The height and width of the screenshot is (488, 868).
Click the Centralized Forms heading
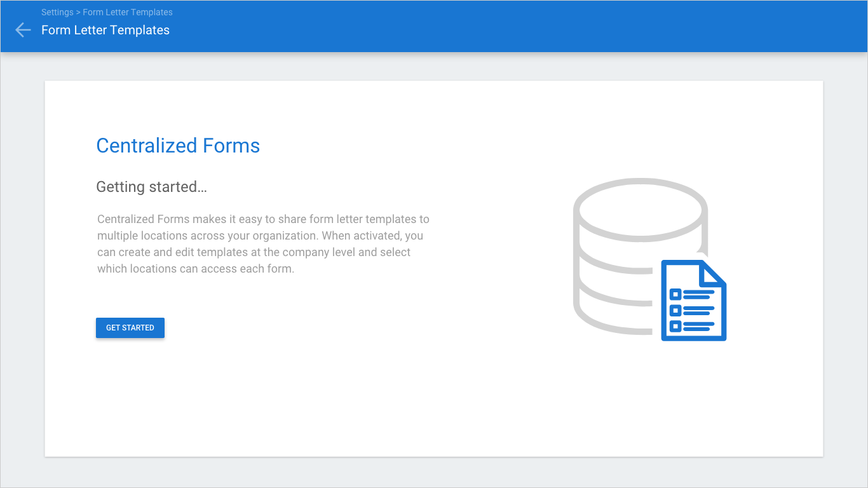178,146
